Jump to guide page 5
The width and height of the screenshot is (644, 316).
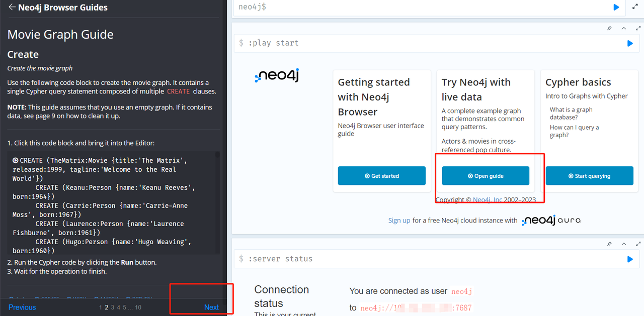[124, 307]
